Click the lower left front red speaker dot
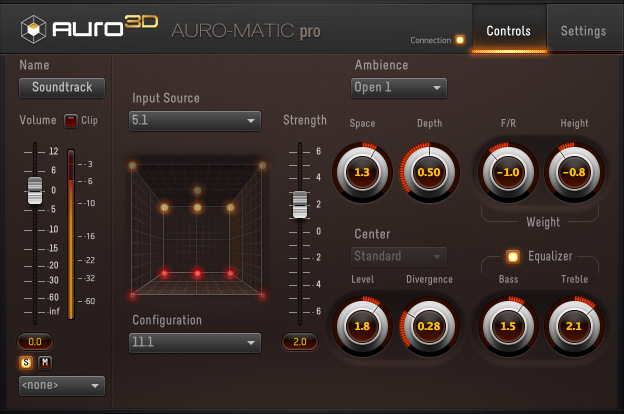This screenshot has width=624, height=414. 164,273
